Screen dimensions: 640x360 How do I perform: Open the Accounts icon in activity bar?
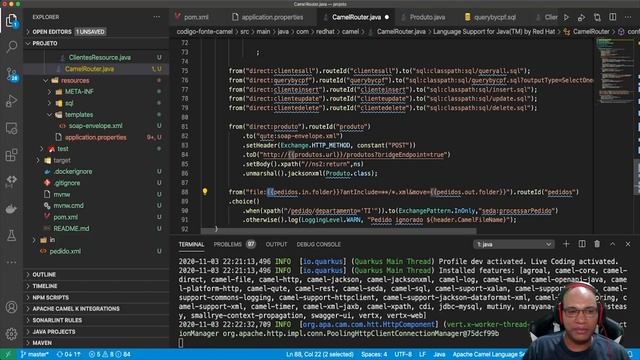[x=11, y=307]
